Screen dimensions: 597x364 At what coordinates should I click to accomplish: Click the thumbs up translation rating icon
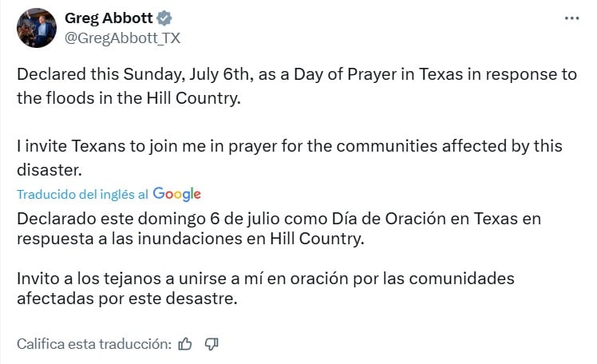(185, 344)
